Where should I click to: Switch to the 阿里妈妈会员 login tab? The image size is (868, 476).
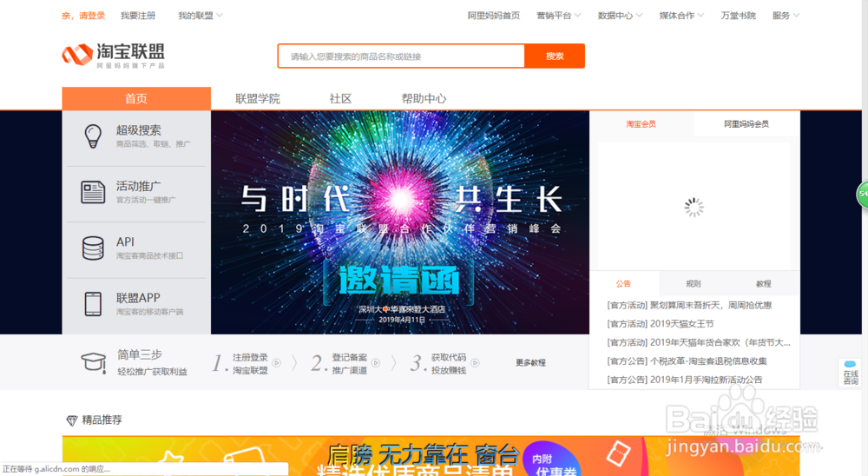[746, 124]
